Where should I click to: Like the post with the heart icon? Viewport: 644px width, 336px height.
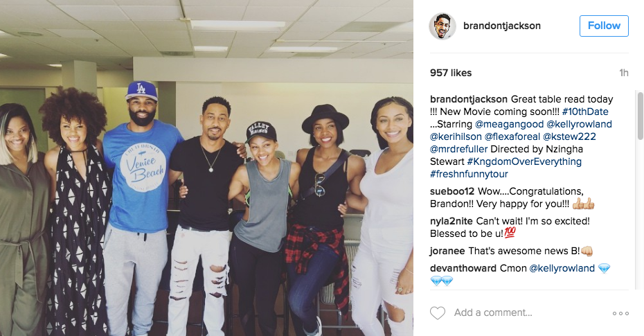[438, 313]
